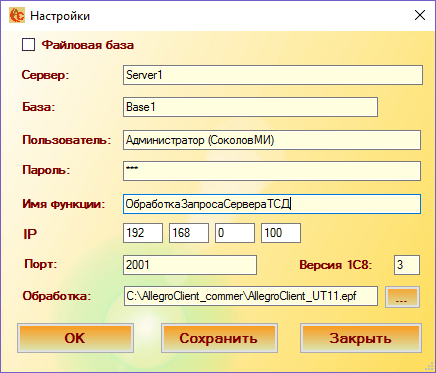
Task: Close the Настройки window with X
Action: [420, 15]
